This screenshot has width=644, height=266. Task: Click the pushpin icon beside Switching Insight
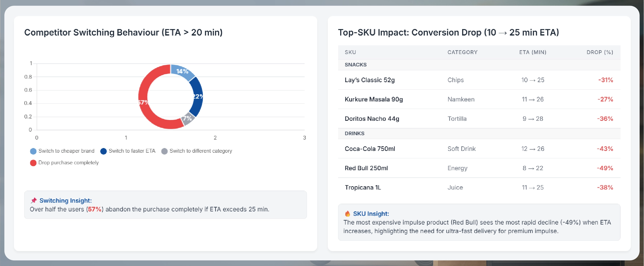pyautogui.click(x=34, y=201)
